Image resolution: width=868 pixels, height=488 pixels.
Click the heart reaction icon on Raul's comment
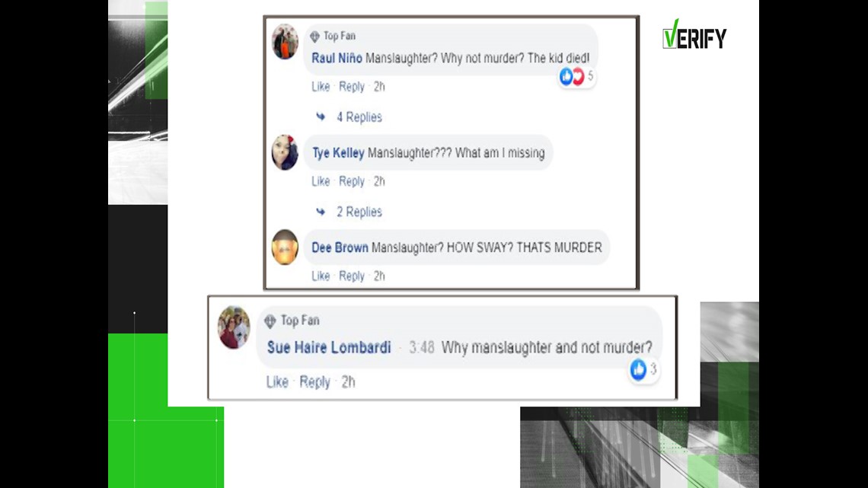(x=578, y=76)
